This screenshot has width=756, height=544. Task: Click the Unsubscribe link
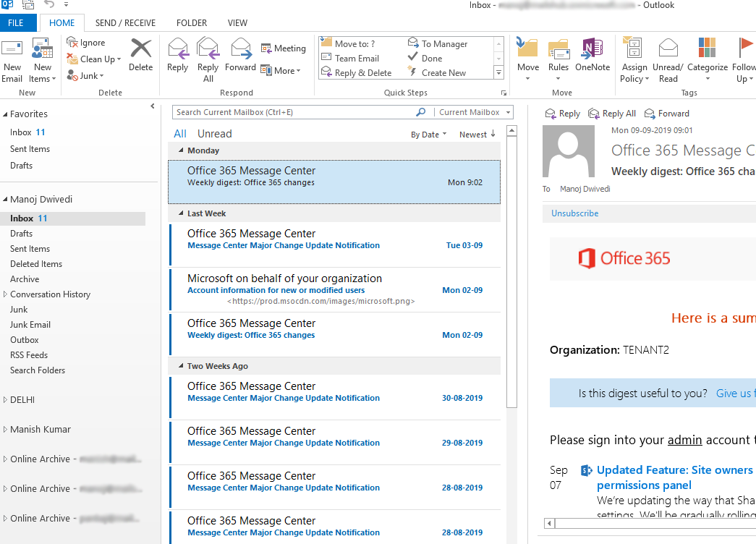tap(574, 213)
